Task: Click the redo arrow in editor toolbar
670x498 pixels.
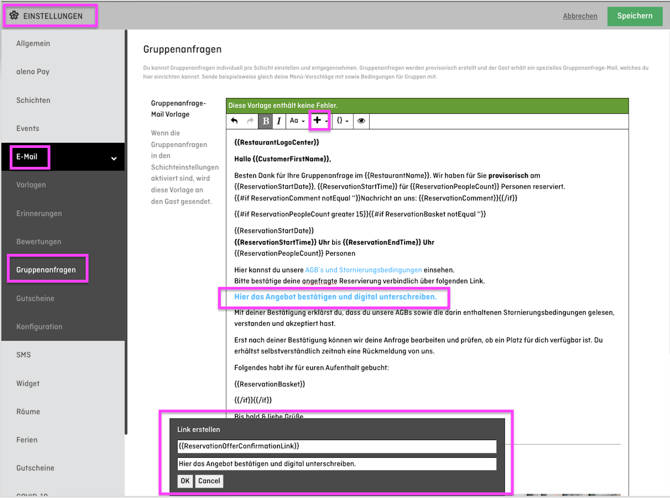Action: point(250,121)
